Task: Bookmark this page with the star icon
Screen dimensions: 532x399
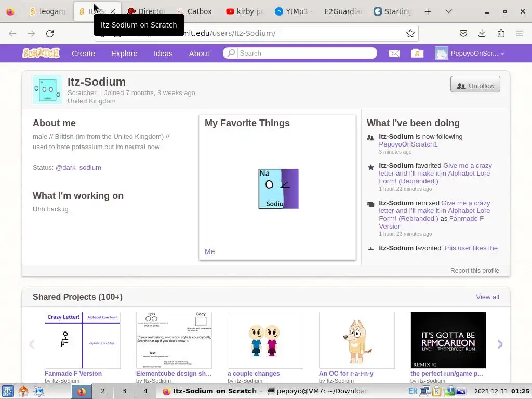Action: click(410, 33)
